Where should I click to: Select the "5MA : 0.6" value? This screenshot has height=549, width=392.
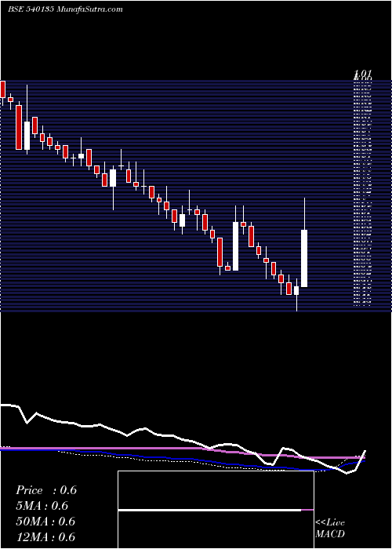tap(42, 506)
